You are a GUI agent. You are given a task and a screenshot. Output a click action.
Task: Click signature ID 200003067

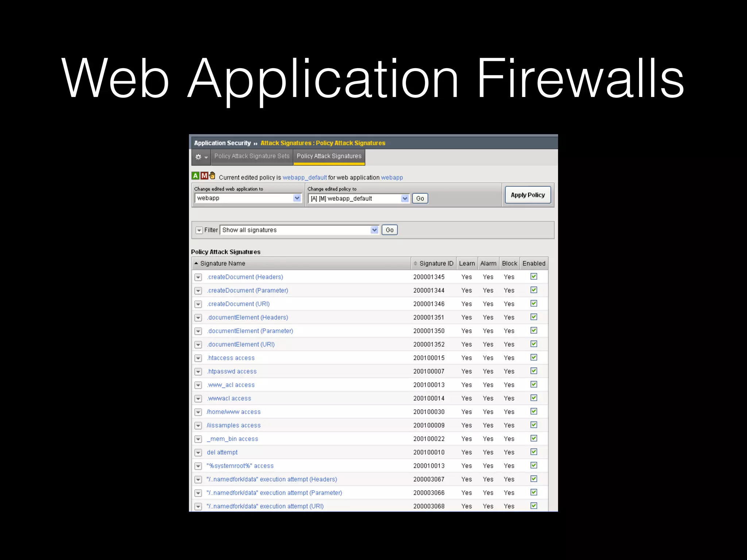429,479
